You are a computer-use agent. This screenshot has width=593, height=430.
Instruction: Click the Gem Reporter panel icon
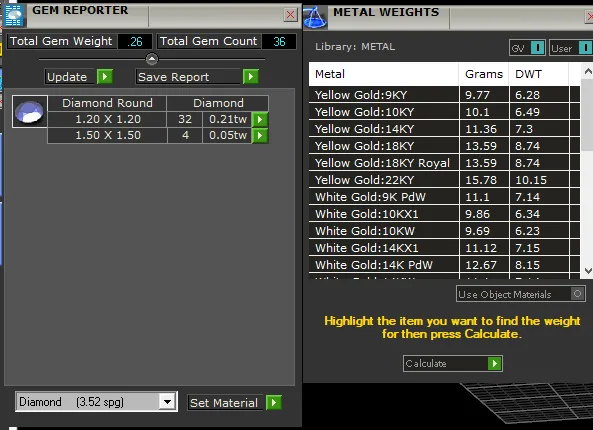pyautogui.click(x=14, y=15)
